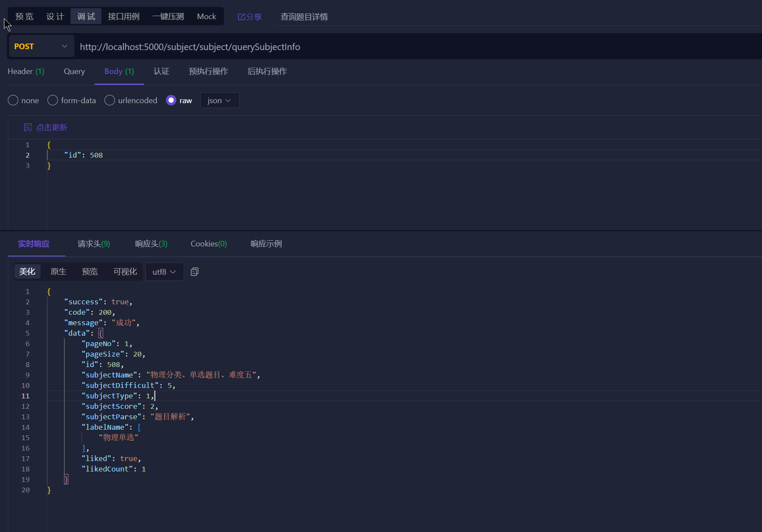Open the 接口用例 tab
The image size is (762, 532).
124,17
